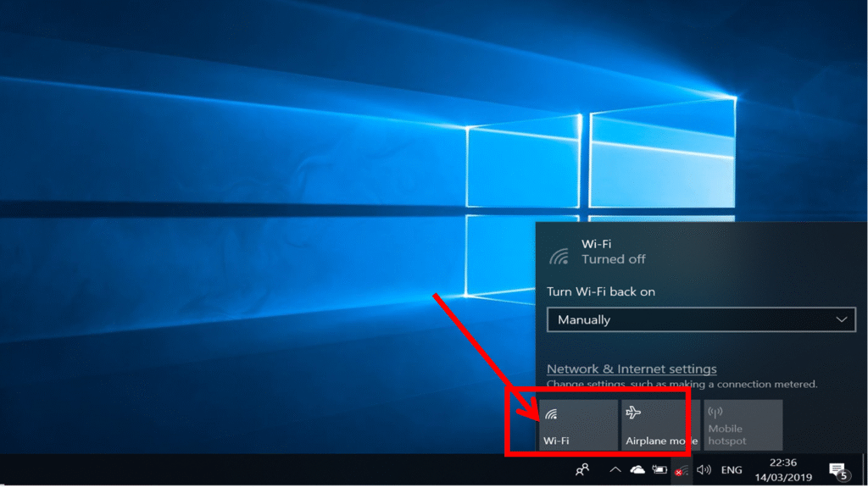The width and height of the screenshot is (868, 488).
Task: Open the People icon in taskbar
Action: point(582,469)
